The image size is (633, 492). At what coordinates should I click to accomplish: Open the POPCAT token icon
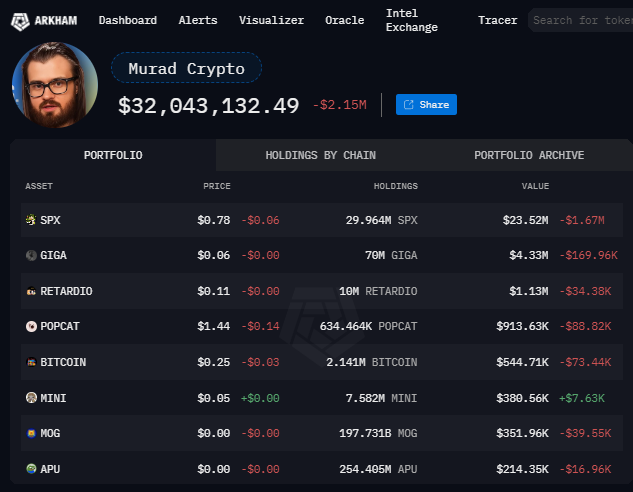tap(31, 326)
